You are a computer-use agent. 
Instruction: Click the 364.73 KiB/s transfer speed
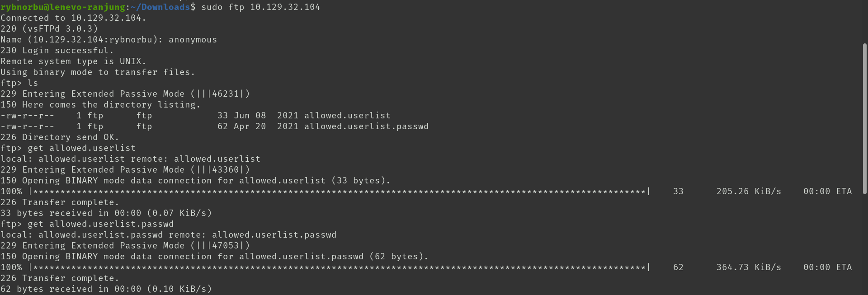[x=749, y=267]
